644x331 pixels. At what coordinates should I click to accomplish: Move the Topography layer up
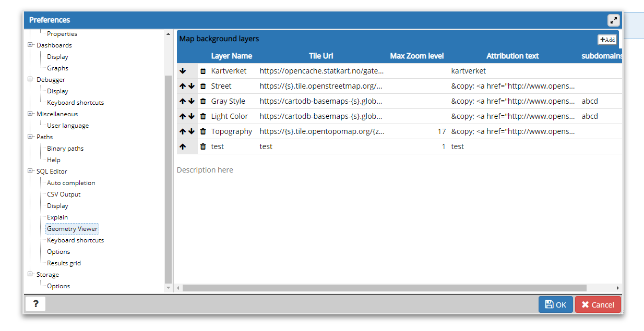183,131
